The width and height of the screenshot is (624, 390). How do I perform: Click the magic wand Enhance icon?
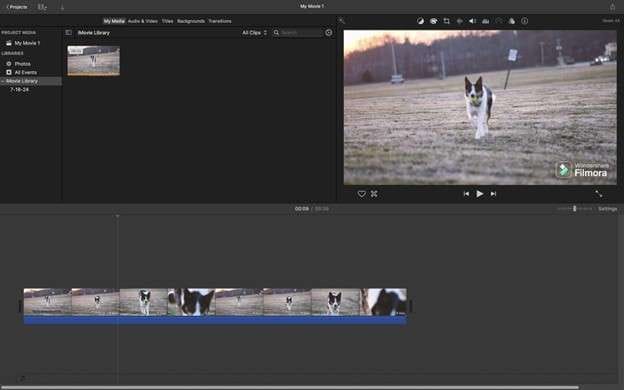tap(341, 21)
